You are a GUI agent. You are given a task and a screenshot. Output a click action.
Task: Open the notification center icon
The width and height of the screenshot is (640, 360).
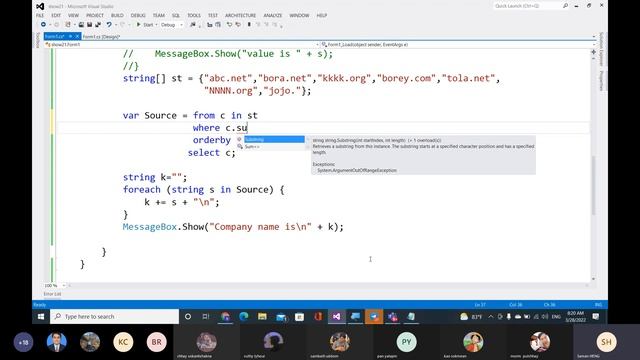(596, 317)
